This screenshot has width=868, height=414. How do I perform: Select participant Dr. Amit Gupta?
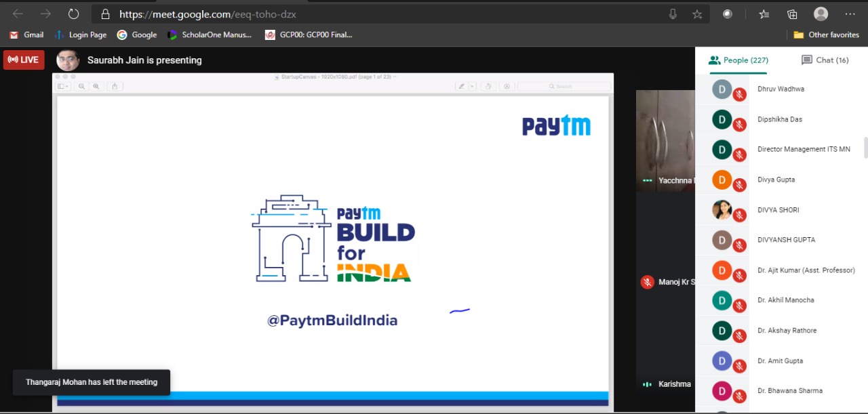[780, 361]
